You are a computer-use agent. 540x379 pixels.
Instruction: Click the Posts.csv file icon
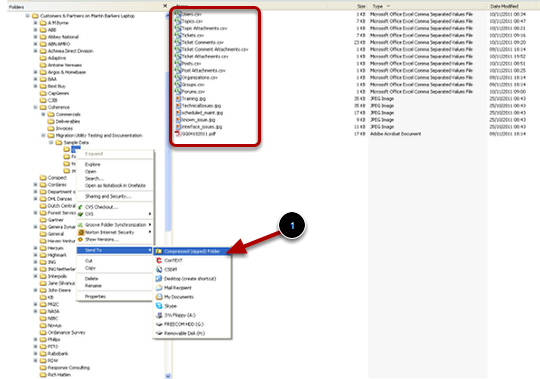(x=178, y=63)
